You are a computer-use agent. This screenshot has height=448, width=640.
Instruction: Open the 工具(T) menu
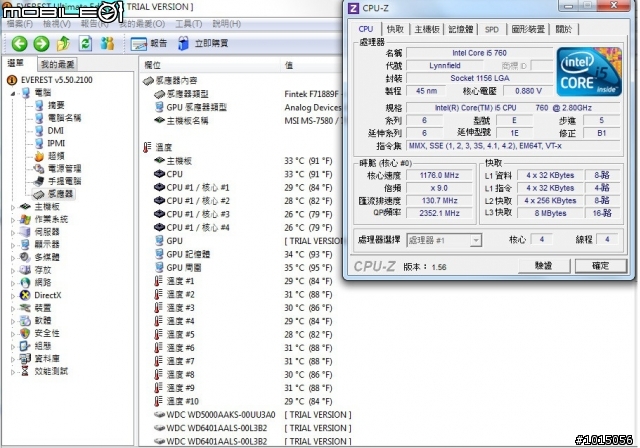189,24
